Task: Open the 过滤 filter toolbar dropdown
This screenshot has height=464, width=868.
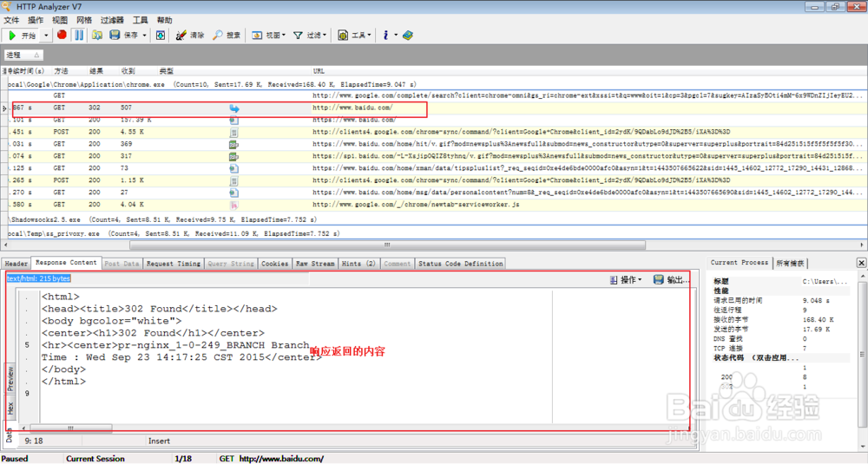Action: (x=310, y=36)
